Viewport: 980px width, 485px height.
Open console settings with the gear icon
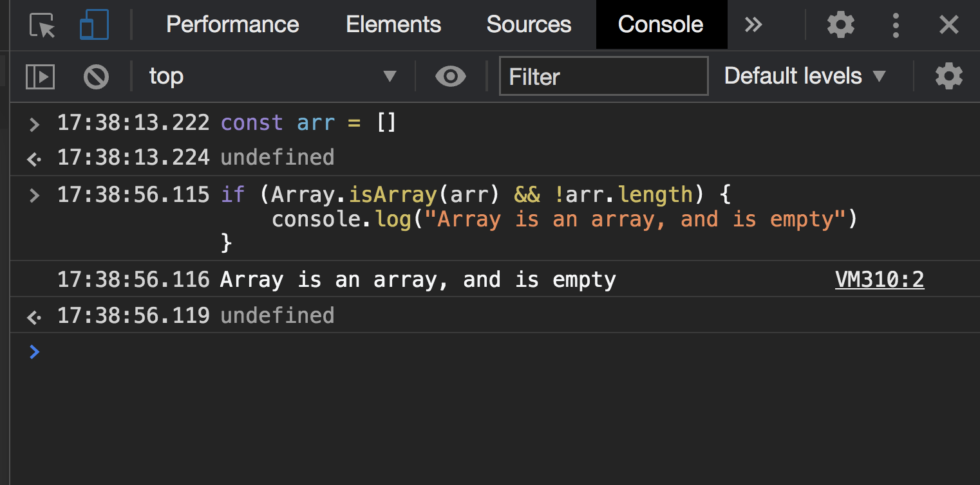point(948,76)
